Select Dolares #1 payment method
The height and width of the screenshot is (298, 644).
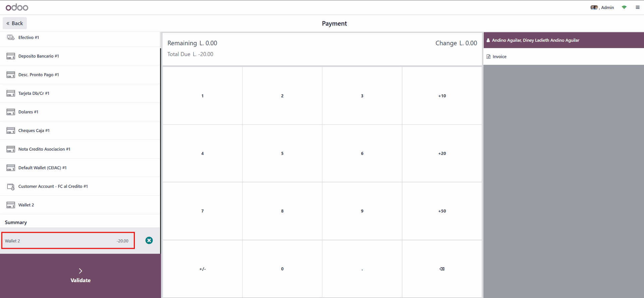point(28,112)
